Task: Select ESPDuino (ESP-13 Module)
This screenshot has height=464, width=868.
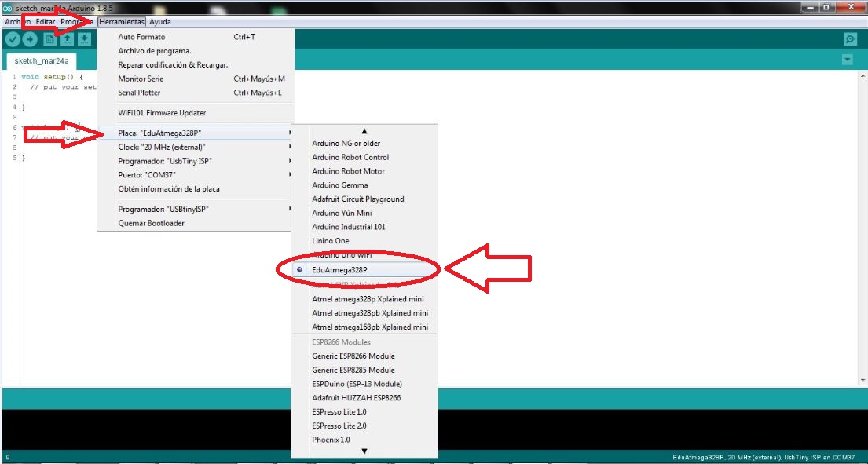Action: coord(364,384)
